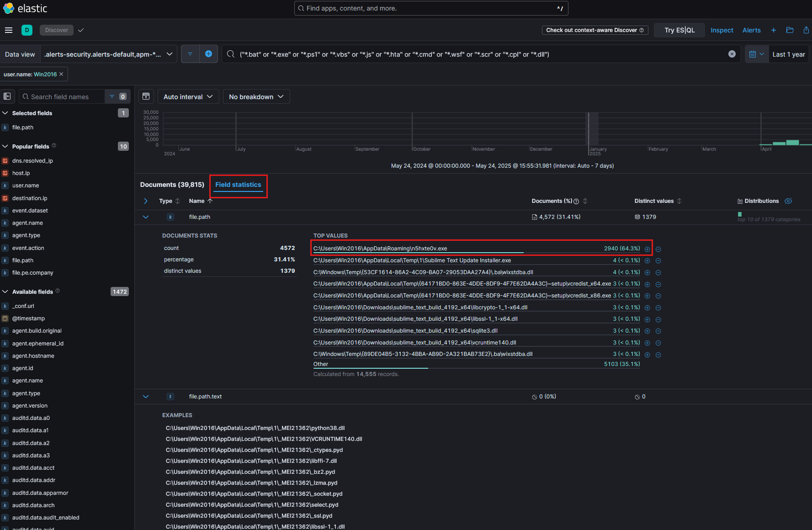Open new Discover session plus icon
812x530 pixels.
(774, 30)
